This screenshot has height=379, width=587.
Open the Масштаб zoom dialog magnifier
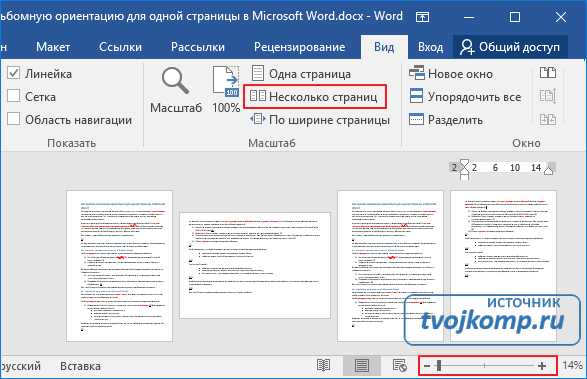176,90
